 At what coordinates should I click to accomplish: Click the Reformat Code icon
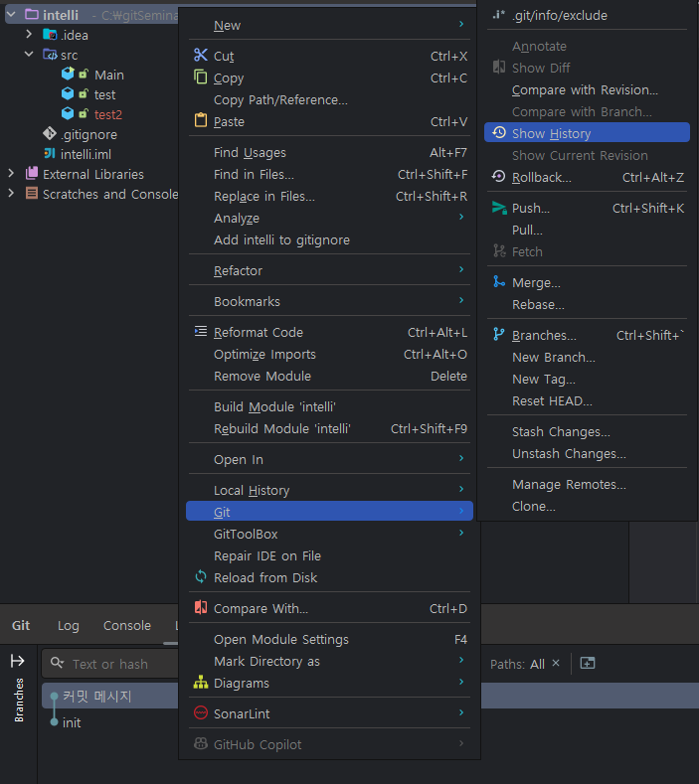pyautogui.click(x=201, y=332)
